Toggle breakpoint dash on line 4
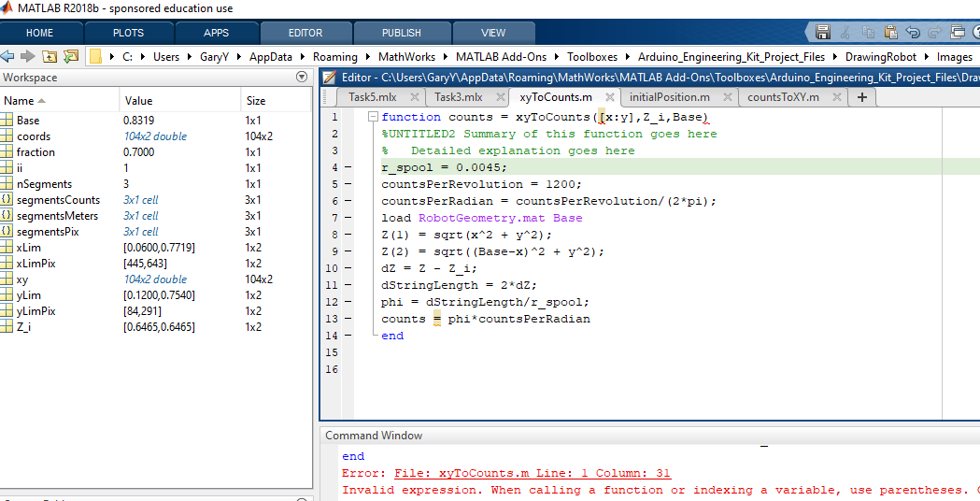Screen dimensions: 980x501 click(x=348, y=168)
